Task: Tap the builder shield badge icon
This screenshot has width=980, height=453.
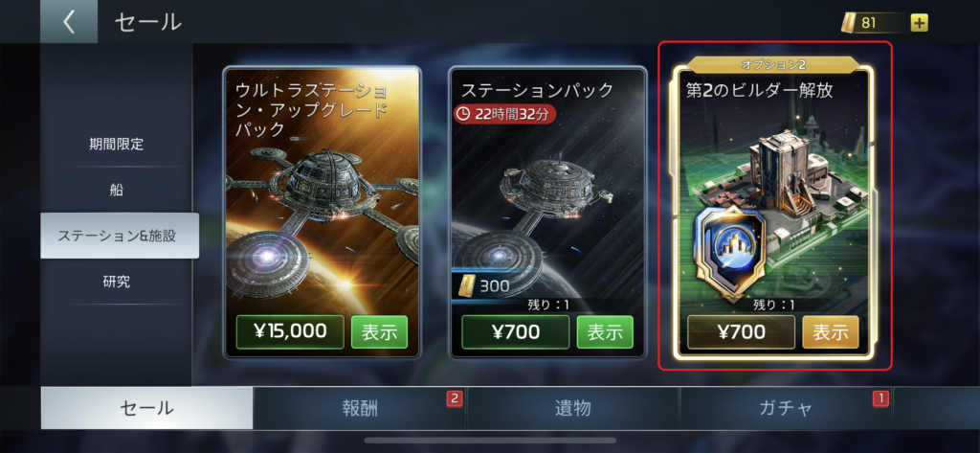Action: point(728,251)
